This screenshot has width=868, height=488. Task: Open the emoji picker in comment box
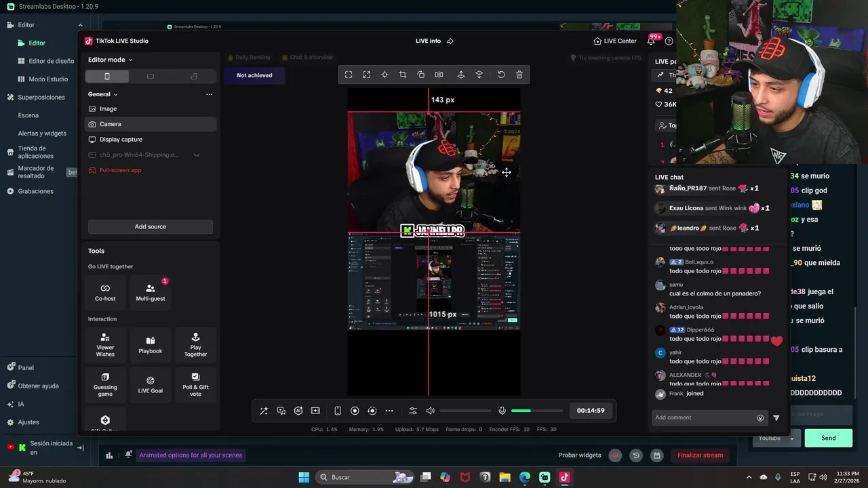(x=760, y=418)
